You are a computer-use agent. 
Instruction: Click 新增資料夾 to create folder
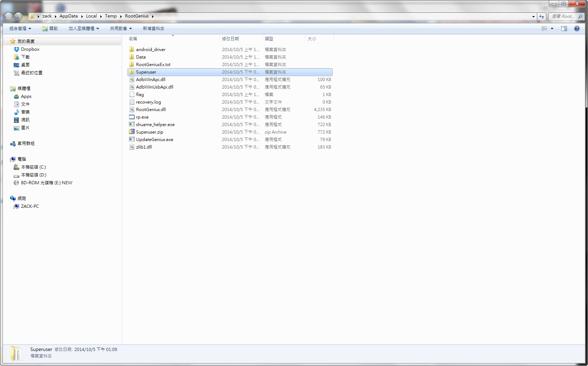coord(154,29)
